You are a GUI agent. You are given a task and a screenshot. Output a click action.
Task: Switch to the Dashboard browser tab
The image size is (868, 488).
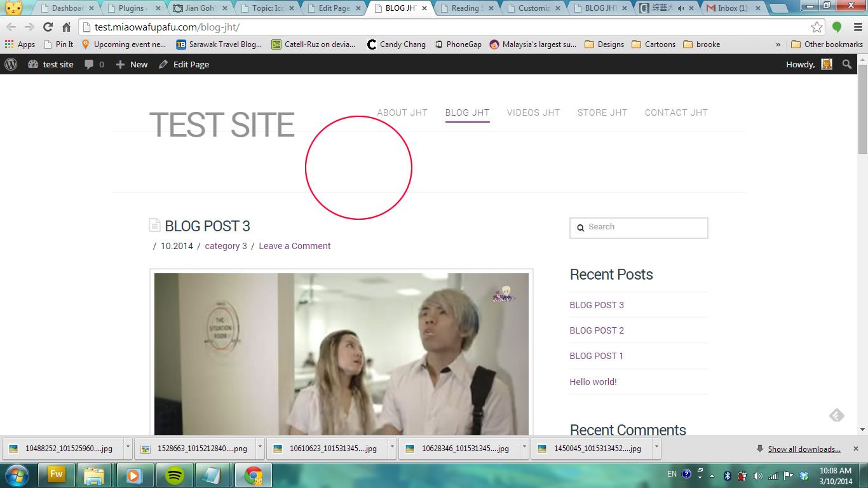coord(67,8)
